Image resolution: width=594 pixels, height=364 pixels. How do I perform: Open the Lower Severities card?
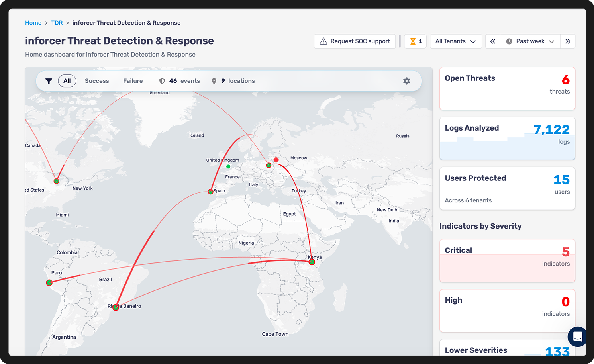507,348
